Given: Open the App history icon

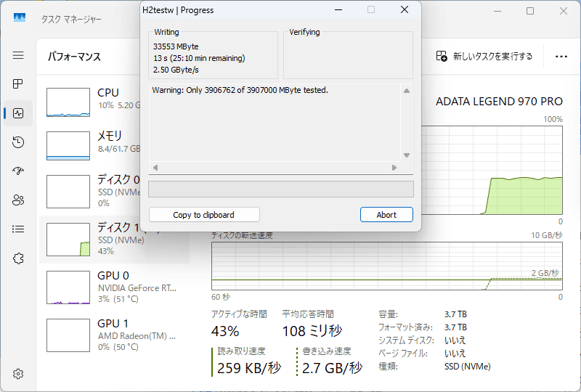Looking at the screenshot, I should point(18,142).
